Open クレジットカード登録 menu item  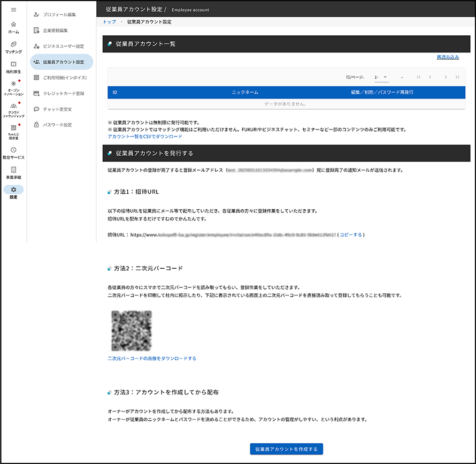coord(63,93)
